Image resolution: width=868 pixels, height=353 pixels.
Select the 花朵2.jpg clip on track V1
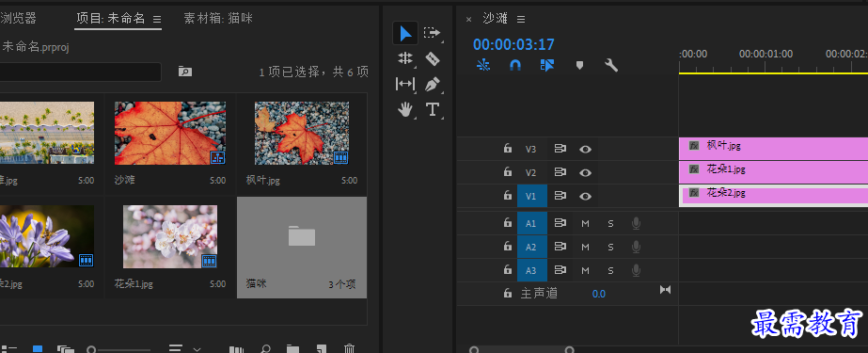(x=773, y=196)
